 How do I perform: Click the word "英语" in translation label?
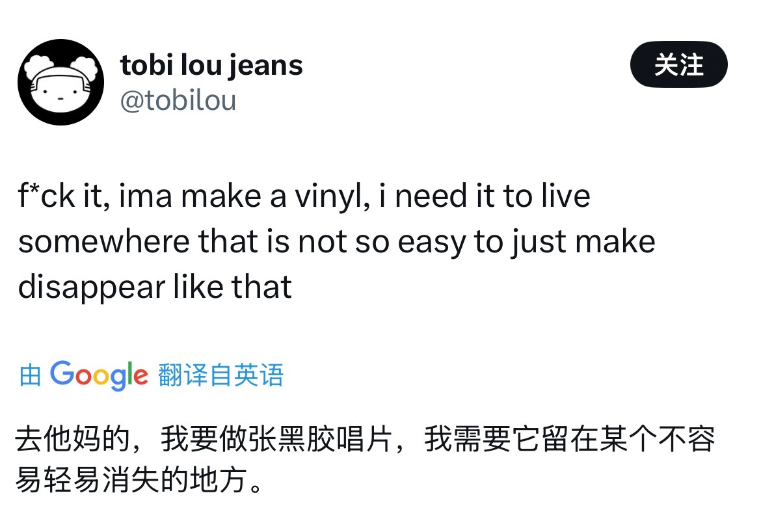point(259,375)
